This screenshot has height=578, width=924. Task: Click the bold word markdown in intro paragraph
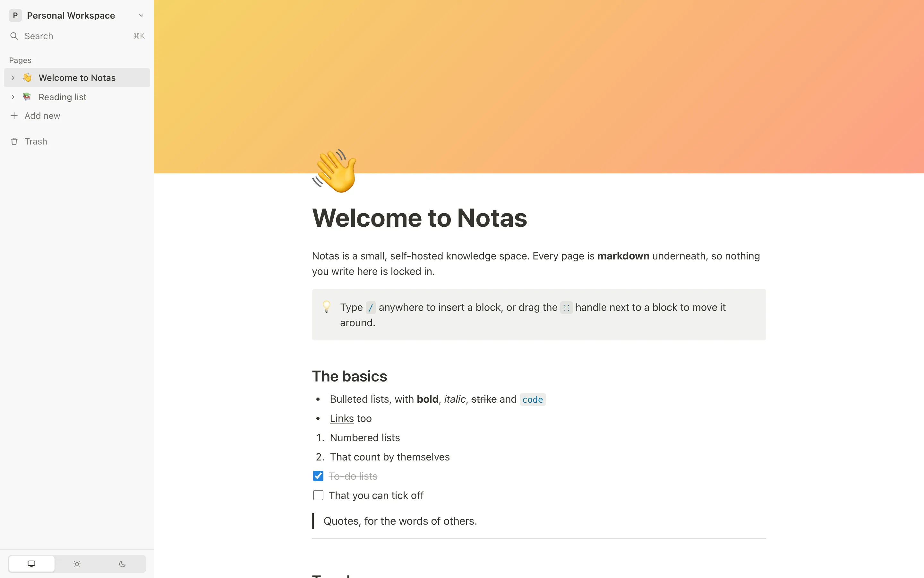(623, 256)
